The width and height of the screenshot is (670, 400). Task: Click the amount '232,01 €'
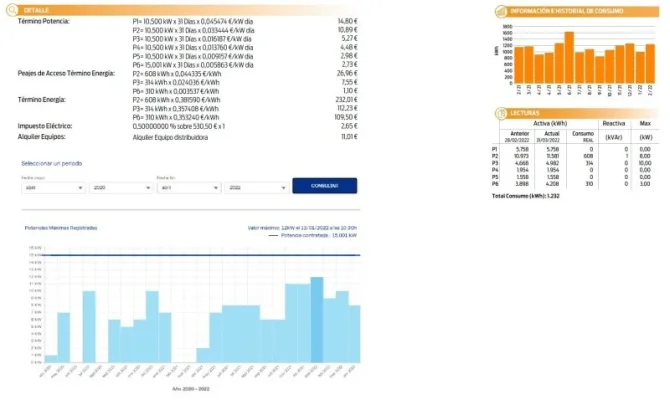click(x=346, y=100)
